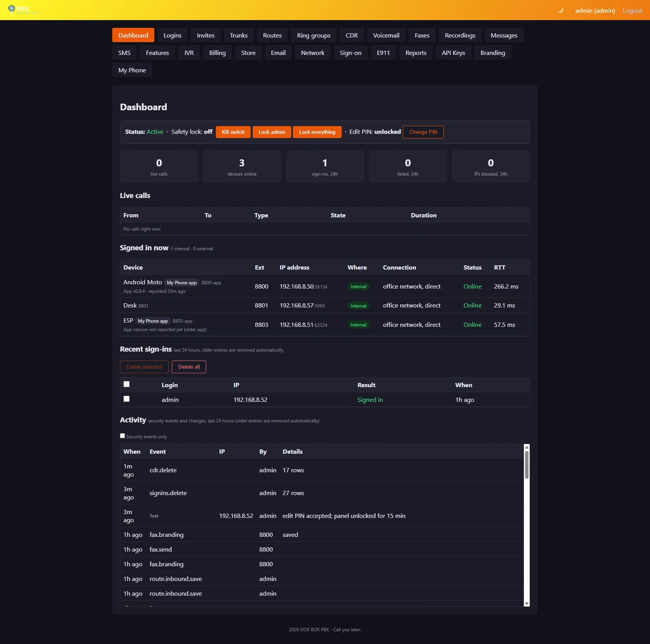Click the ESP device row name
Image resolution: width=650 pixels, height=644 pixels.
pos(128,320)
